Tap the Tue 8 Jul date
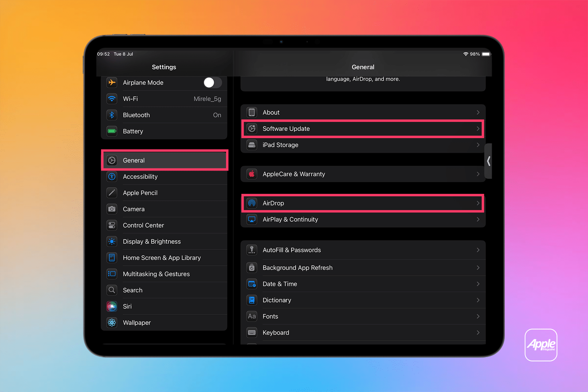The image size is (588, 392). [123, 54]
